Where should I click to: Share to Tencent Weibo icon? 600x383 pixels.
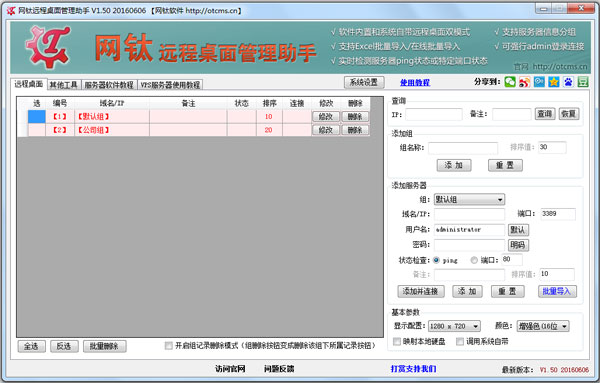[539, 81]
